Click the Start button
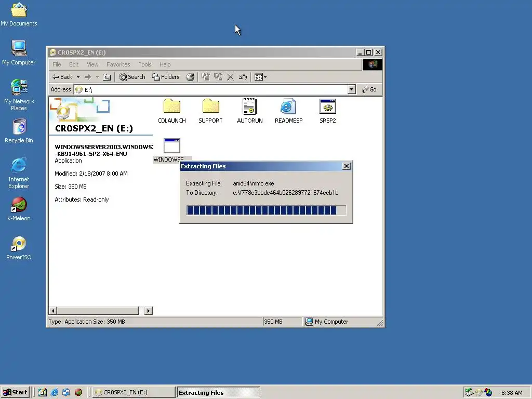 pyautogui.click(x=15, y=392)
